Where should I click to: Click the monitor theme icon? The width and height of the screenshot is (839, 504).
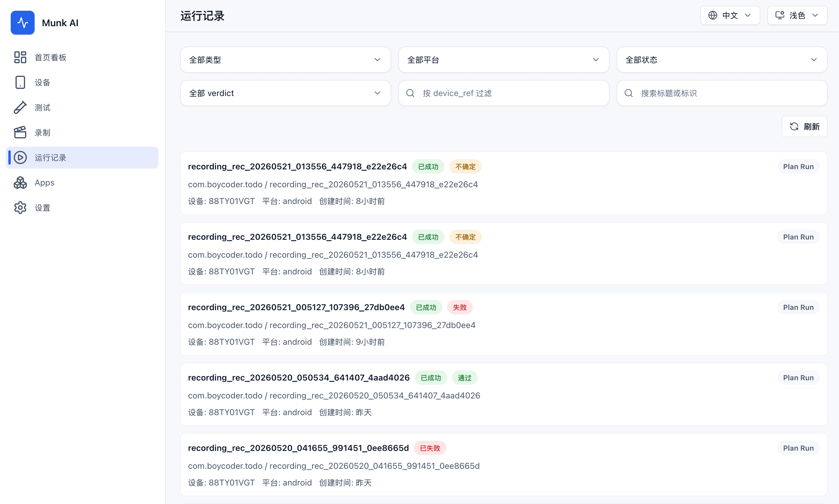[780, 15]
